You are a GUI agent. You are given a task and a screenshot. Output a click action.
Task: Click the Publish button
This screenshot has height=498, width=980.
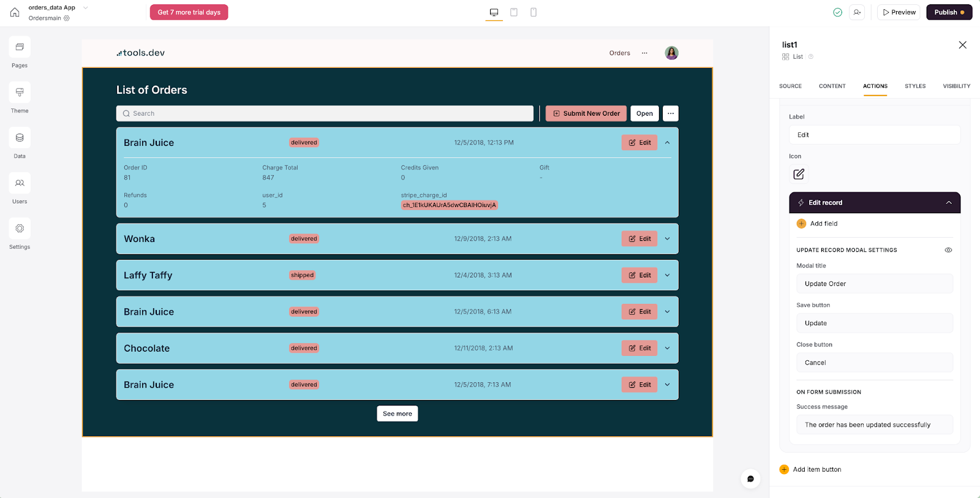pos(949,12)
